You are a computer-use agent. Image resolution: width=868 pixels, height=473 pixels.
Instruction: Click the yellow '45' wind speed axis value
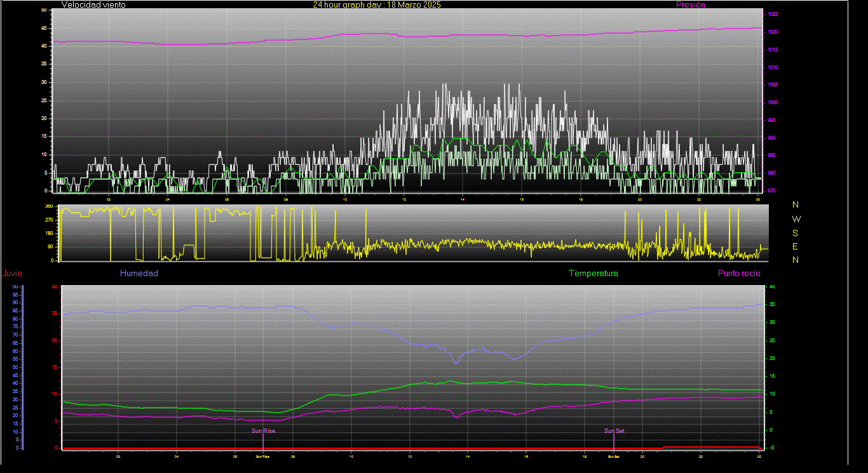click(x=43, y=29)
